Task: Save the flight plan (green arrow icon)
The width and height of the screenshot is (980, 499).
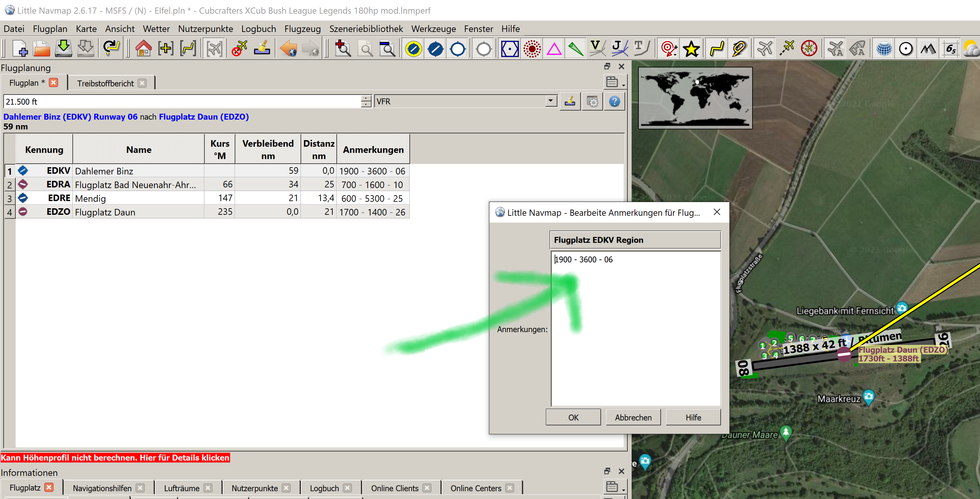Action: click(64, 49)
